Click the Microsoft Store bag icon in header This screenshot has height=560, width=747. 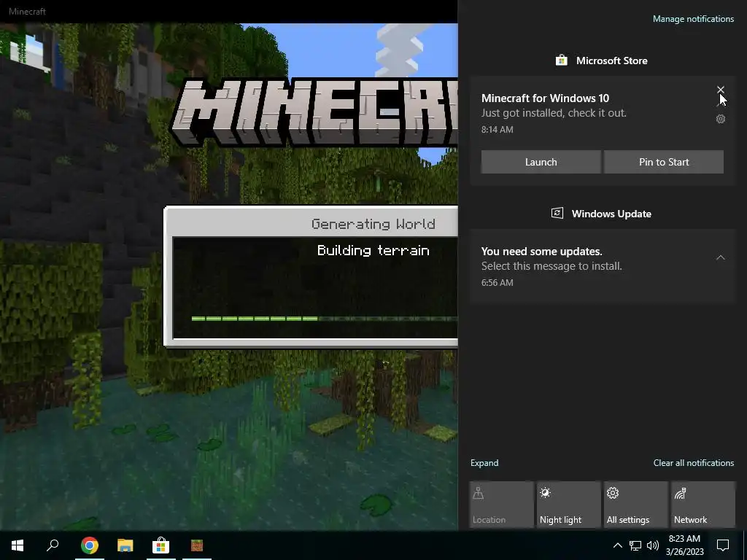point(561,61)
